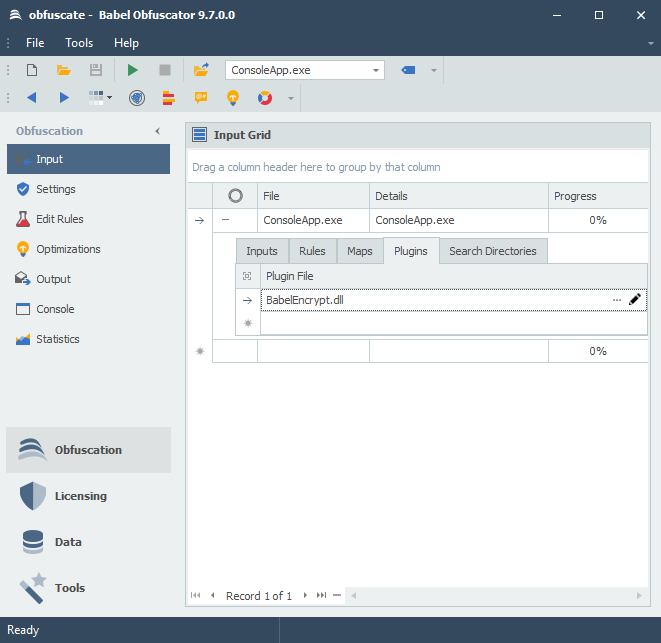Switch to the Inputs tab

[262, 251]
